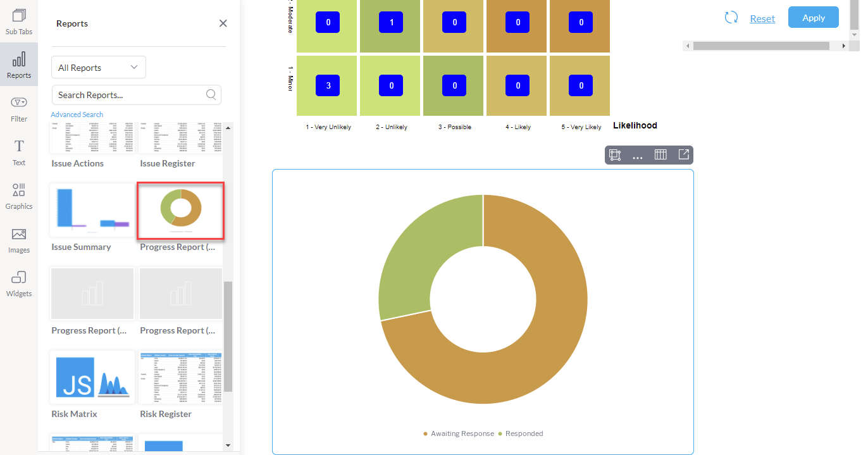
Task: Click the 1 - Very Unlikely axis label
Action: click(x=328, y=127)
